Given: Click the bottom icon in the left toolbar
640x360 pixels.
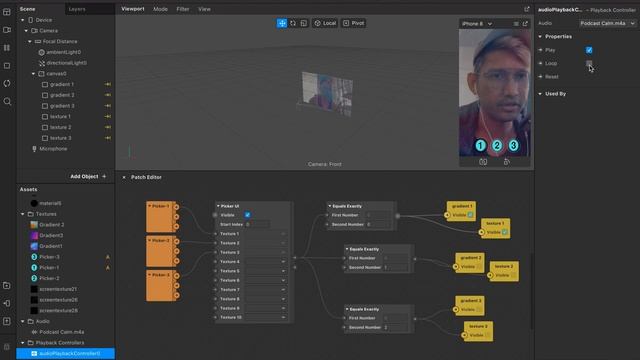Looking at the screenshot, I should tap(7, 347).
